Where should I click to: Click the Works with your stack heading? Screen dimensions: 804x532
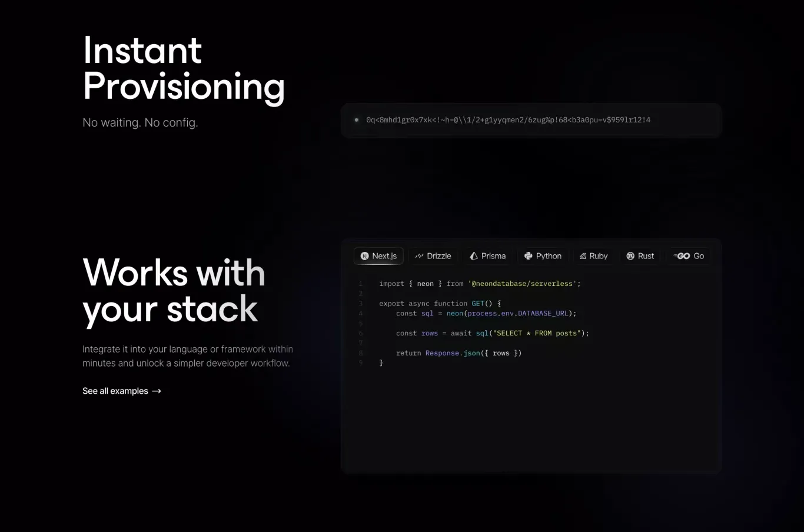coord(174,291)
